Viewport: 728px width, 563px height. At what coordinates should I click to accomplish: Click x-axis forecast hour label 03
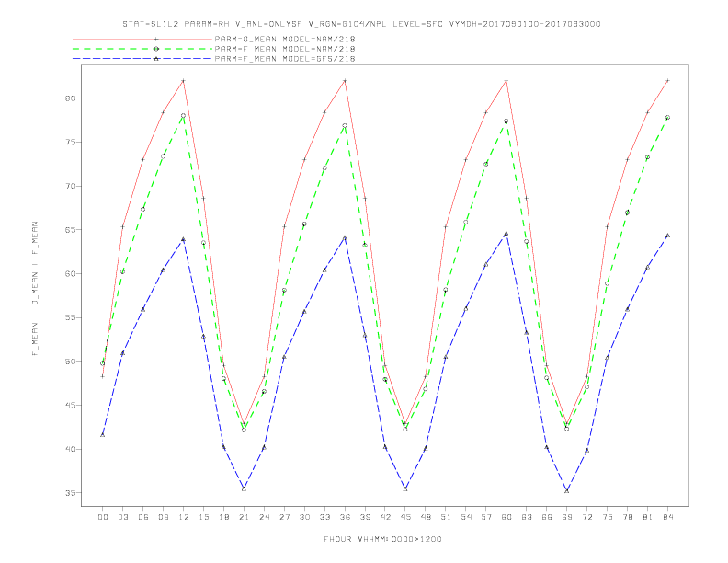(122, 517)
